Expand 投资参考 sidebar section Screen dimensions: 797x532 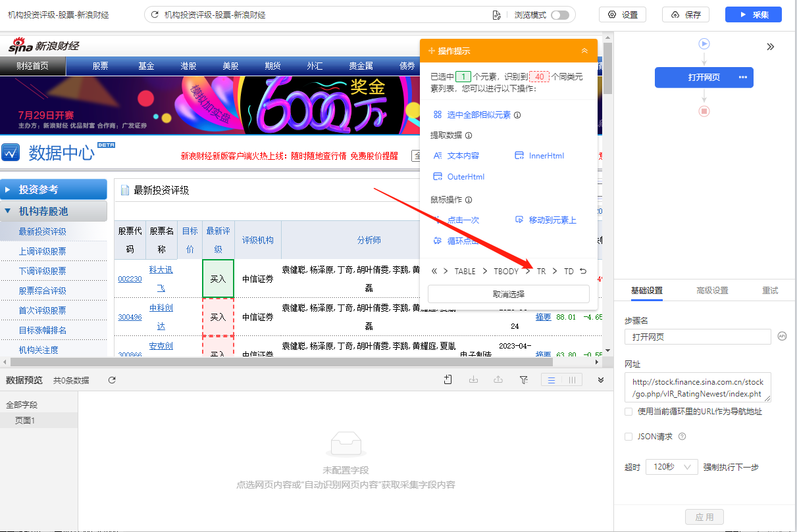53,189
